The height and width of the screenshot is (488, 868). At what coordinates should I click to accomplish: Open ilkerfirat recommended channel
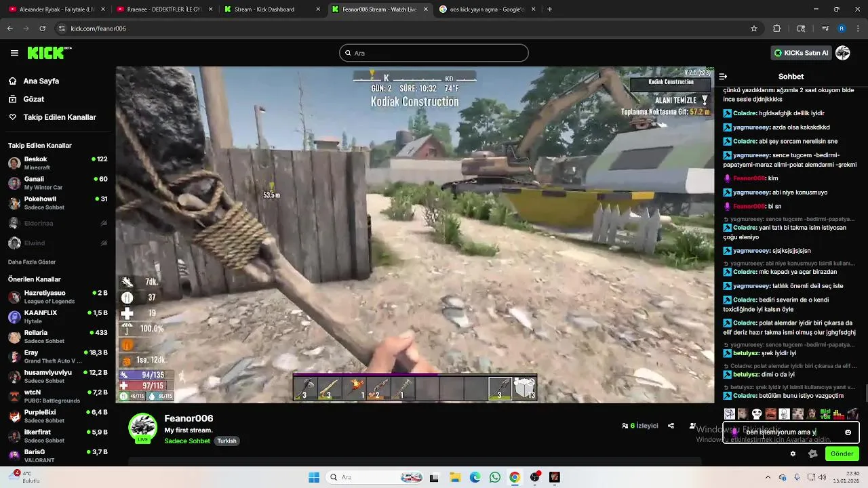tap(58, 436)
